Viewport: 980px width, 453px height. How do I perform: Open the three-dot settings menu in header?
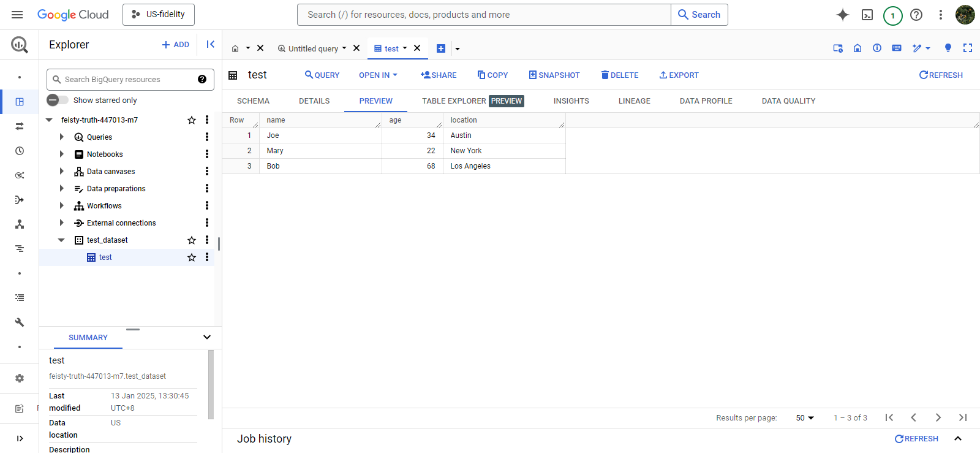(941, 15)
